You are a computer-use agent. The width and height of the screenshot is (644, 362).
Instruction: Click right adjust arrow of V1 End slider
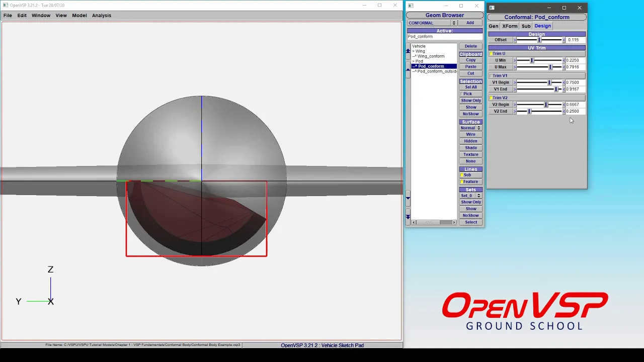coord(564,89)
